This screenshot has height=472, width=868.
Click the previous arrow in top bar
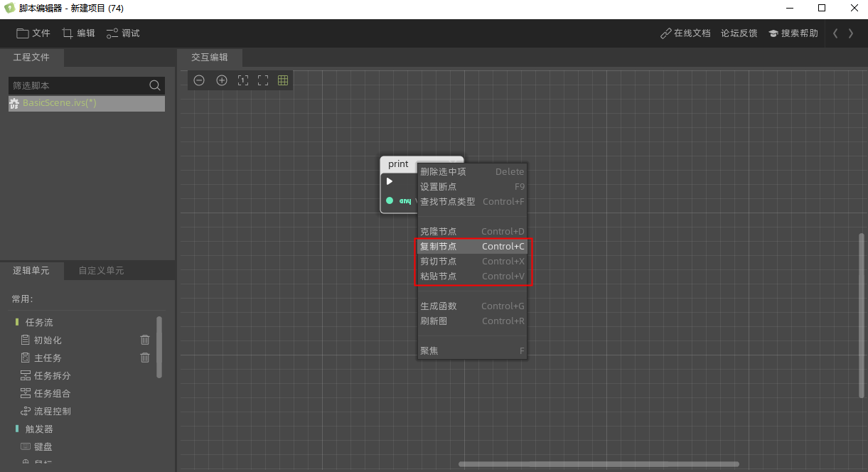(835, 33)
